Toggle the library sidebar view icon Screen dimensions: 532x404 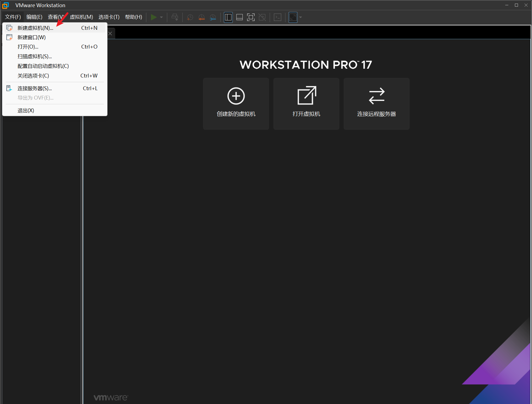coord(228,17)
